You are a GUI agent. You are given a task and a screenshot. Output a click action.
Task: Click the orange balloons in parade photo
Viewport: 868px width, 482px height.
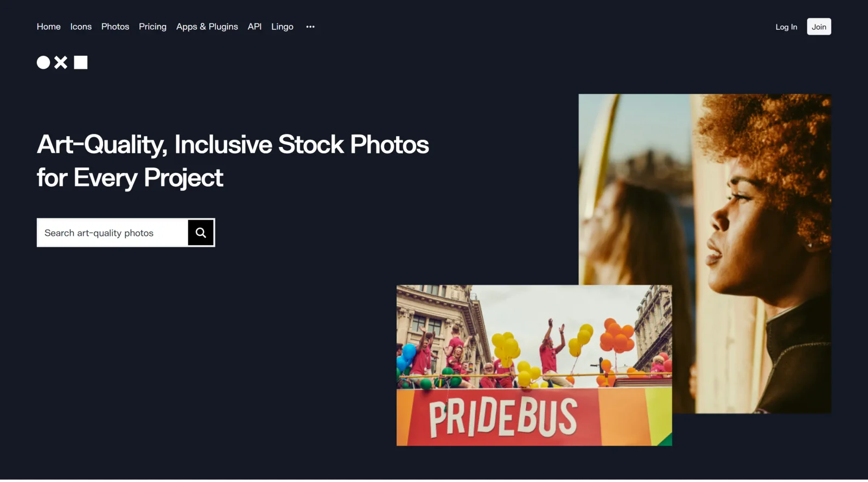tap(617, 336)
